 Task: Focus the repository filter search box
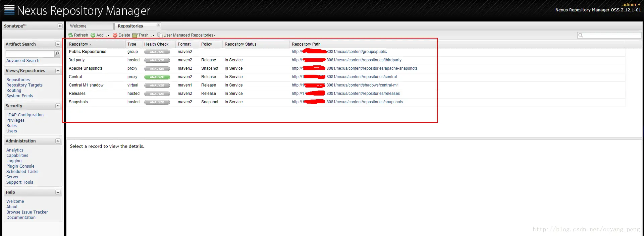[x=609, y=35]
